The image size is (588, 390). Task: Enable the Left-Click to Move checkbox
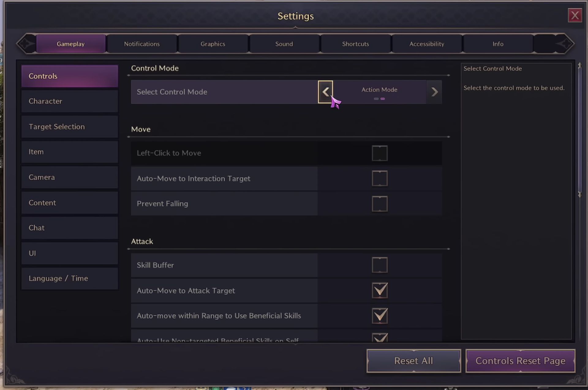click(379, 153)
